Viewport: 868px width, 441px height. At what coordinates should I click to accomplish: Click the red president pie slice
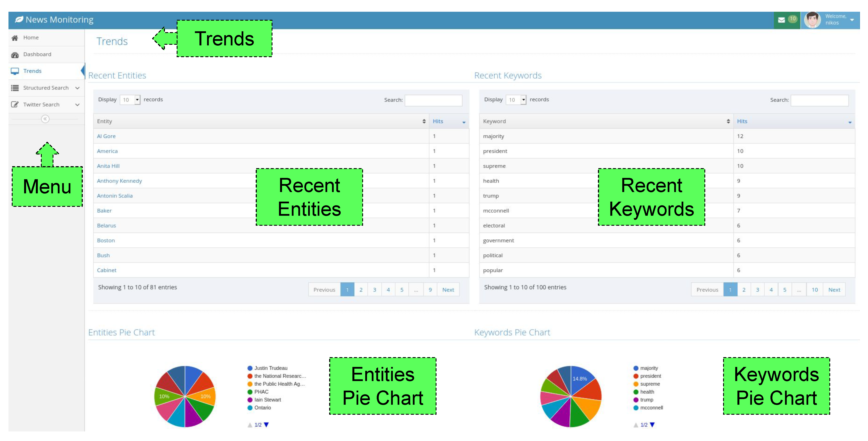pos(590,389)
